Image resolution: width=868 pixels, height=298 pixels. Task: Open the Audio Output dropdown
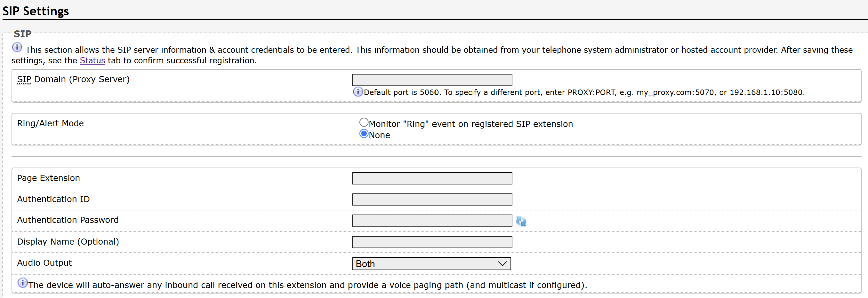(x=431, y=264)
